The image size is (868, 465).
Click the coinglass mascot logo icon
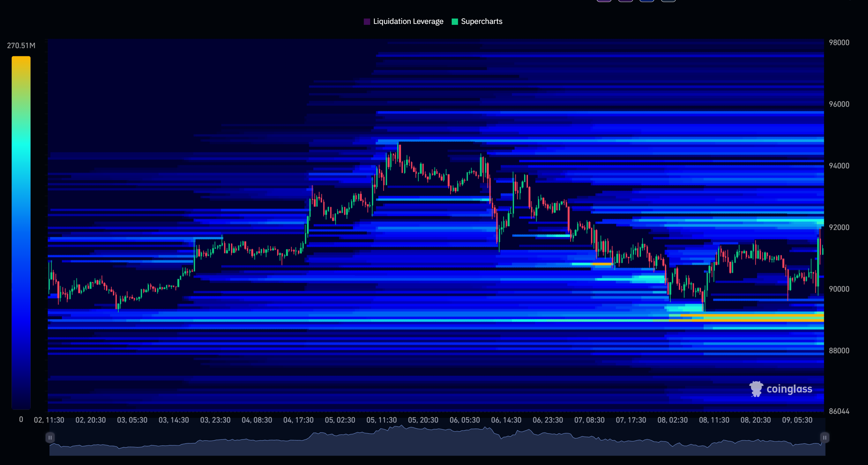click(756, 389)
